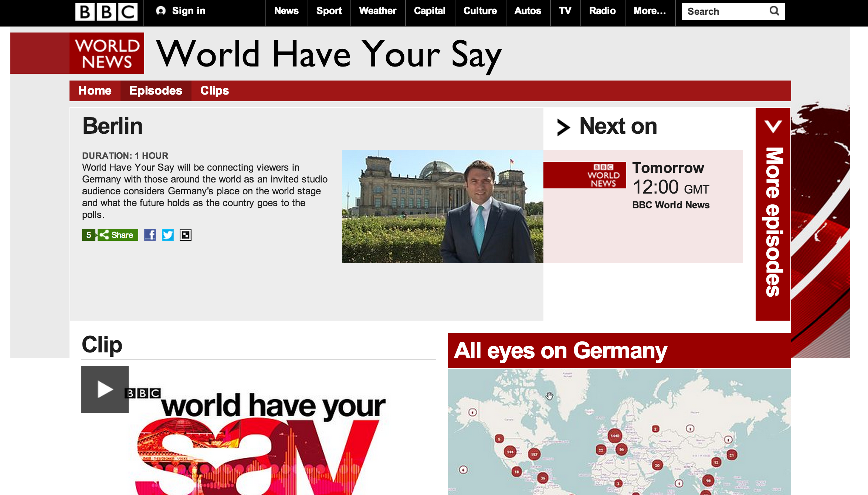This screenshot has width=868, height=495.
Task: Click the Tomorrow 12:00 GMT schedule entry
Action: click(671, 178)
